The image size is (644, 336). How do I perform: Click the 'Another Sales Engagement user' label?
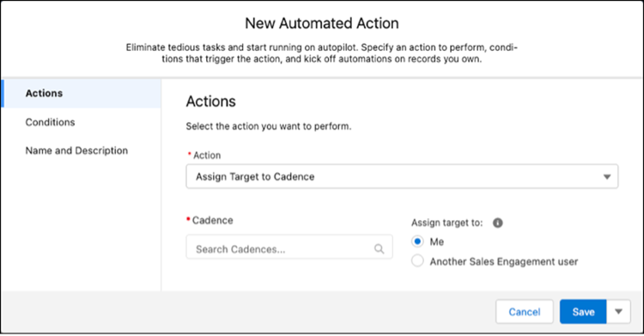[503, 261]
